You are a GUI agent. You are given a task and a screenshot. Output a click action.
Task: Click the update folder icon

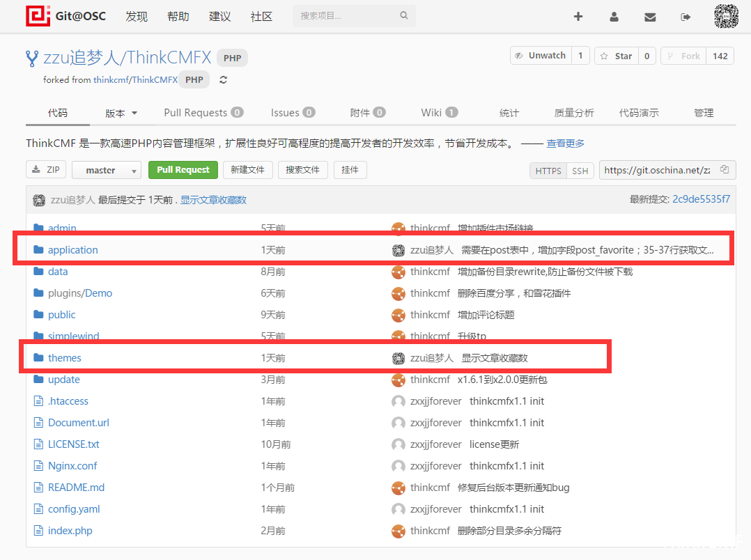38,379
